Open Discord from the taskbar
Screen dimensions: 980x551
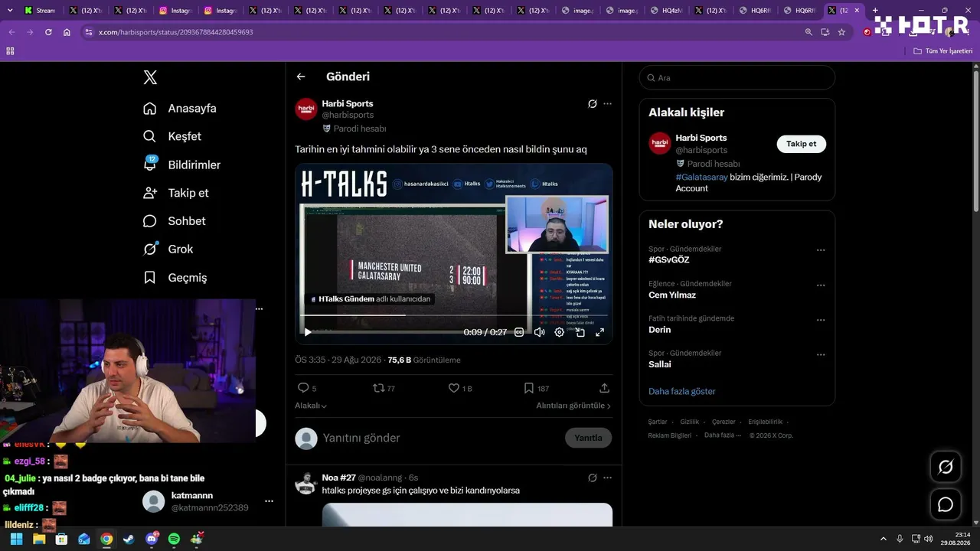[152, 539]
